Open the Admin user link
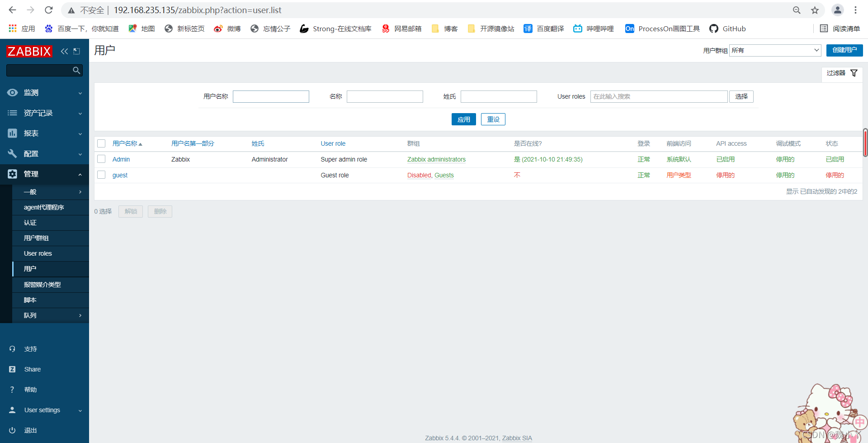This screenshot has width=868, height=443. click(x=121, y=159)
